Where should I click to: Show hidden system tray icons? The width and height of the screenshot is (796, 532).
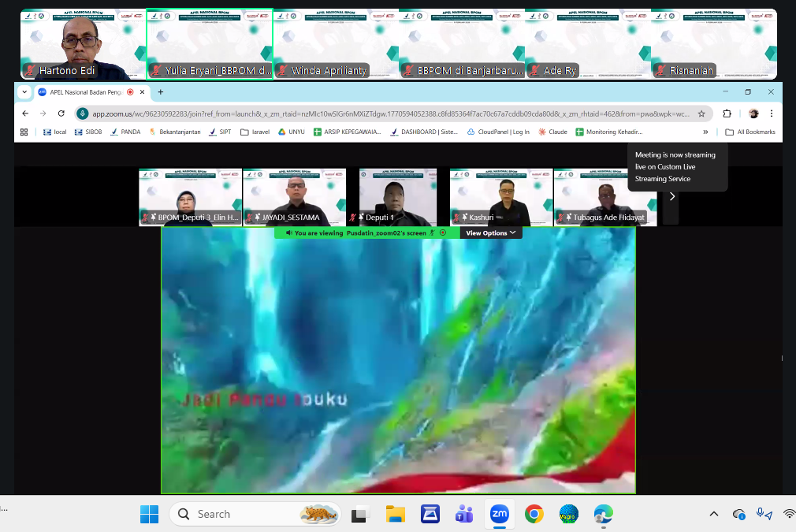(x=714, y=514)
